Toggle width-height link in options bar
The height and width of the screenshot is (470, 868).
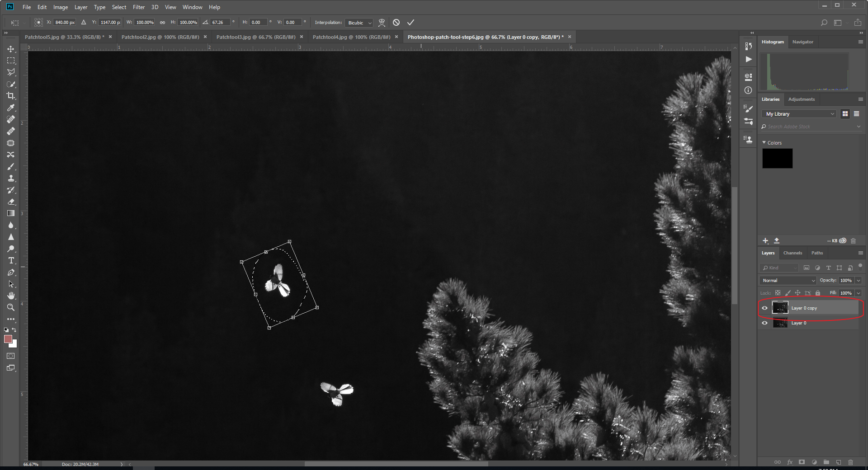coord(162,23)
